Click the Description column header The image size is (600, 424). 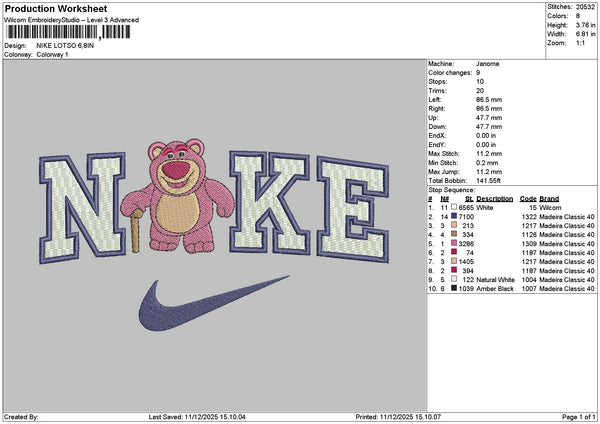pos(495,199)
